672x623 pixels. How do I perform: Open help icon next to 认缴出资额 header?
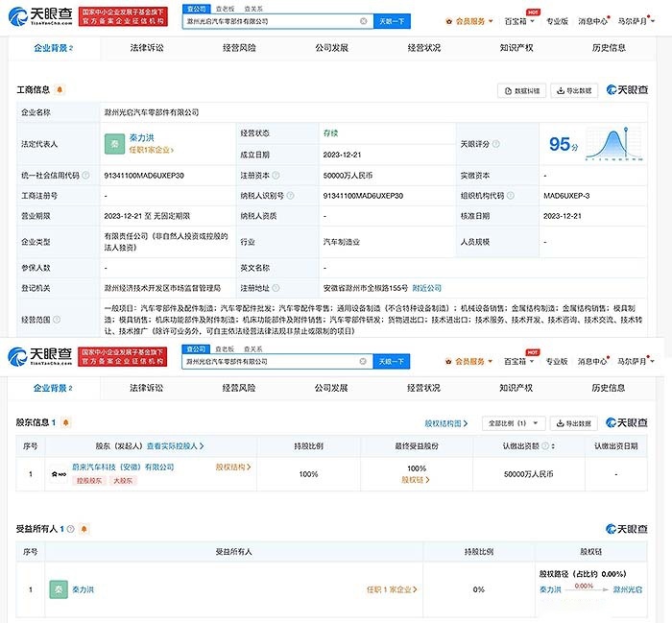pos(545,446)
